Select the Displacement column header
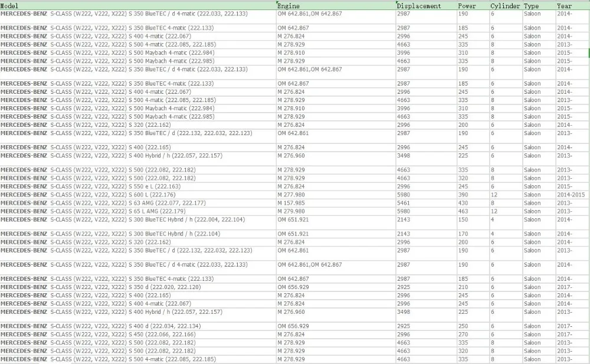 tap(427, 6)
